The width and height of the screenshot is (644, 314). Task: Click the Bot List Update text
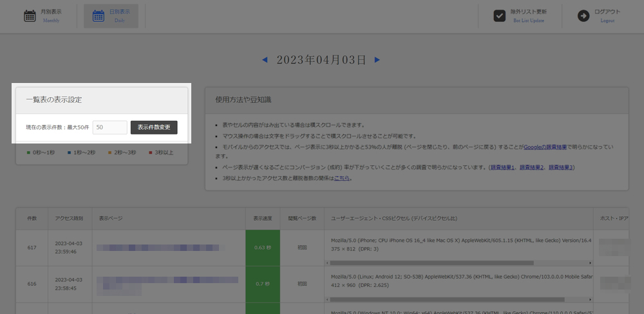coord(529,21)
